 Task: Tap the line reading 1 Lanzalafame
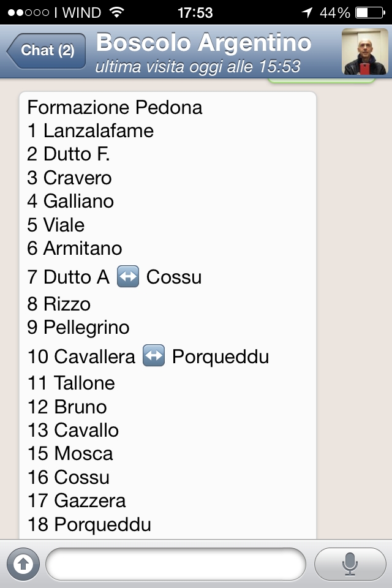click(91, 131)
